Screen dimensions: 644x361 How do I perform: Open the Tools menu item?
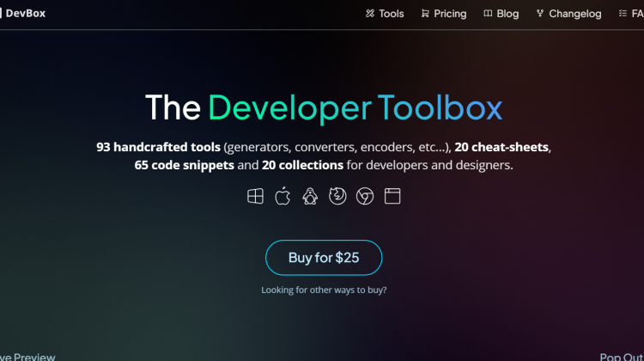coord(385,14)
